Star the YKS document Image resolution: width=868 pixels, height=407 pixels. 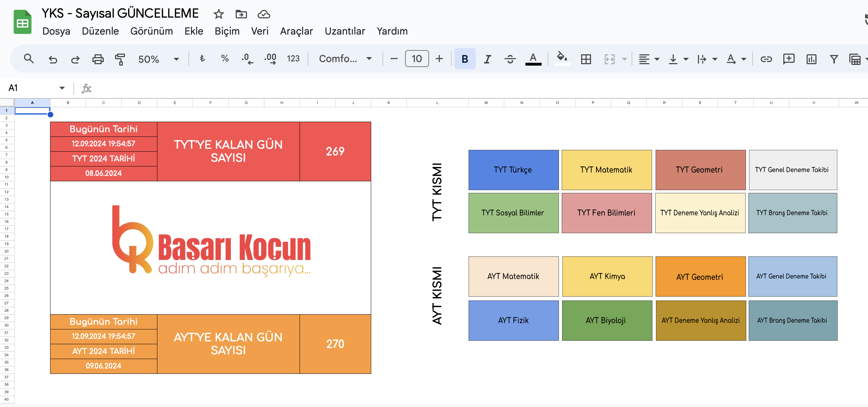219,14
